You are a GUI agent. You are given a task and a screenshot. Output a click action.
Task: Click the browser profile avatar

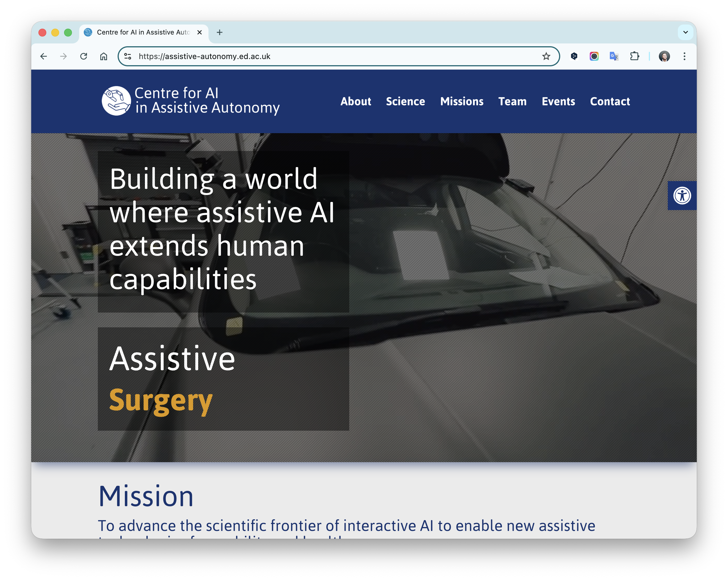tap(664, 56)
